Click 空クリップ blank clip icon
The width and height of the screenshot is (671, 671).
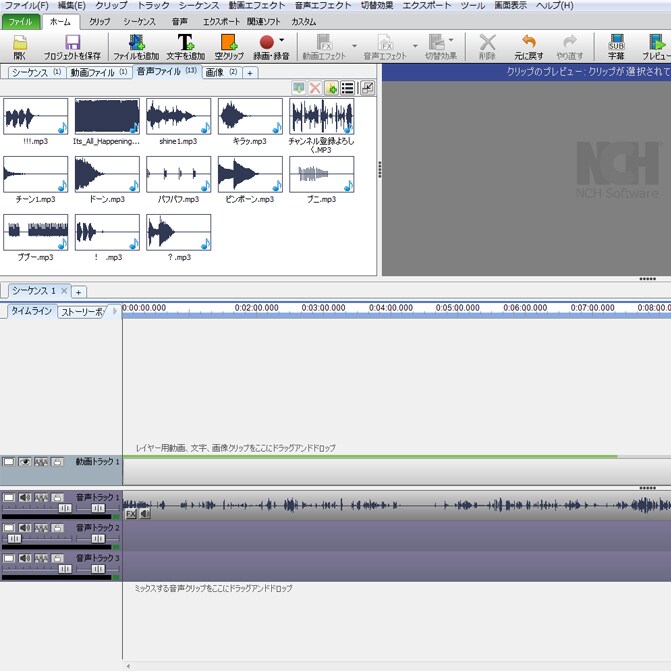point(229,42)
